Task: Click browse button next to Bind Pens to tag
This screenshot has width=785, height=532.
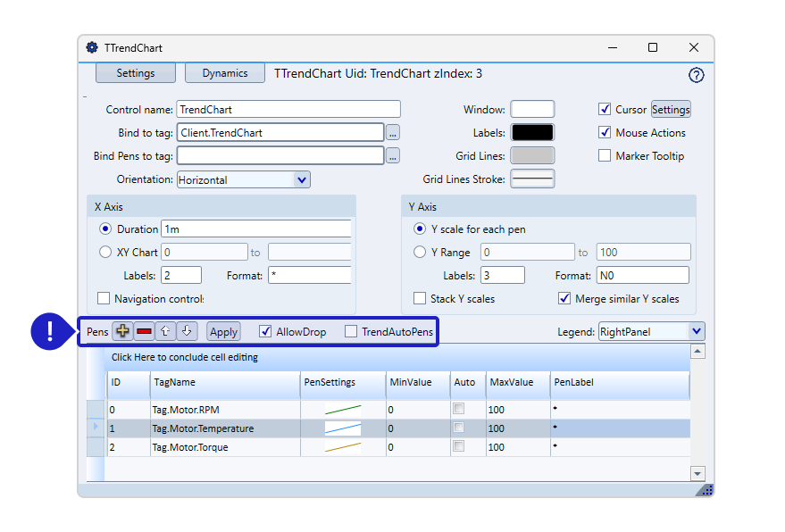Action: (x=393, y=156)
